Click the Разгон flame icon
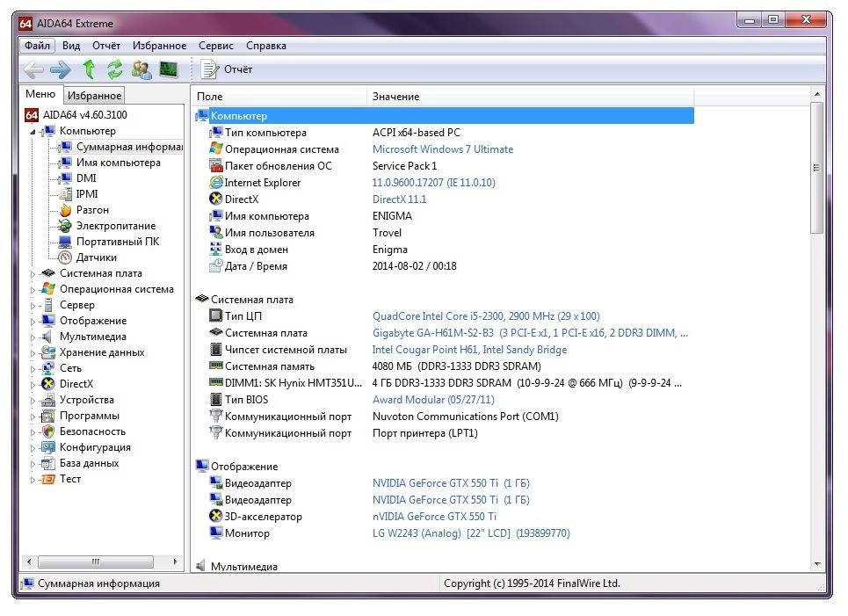 coord(65,210)
